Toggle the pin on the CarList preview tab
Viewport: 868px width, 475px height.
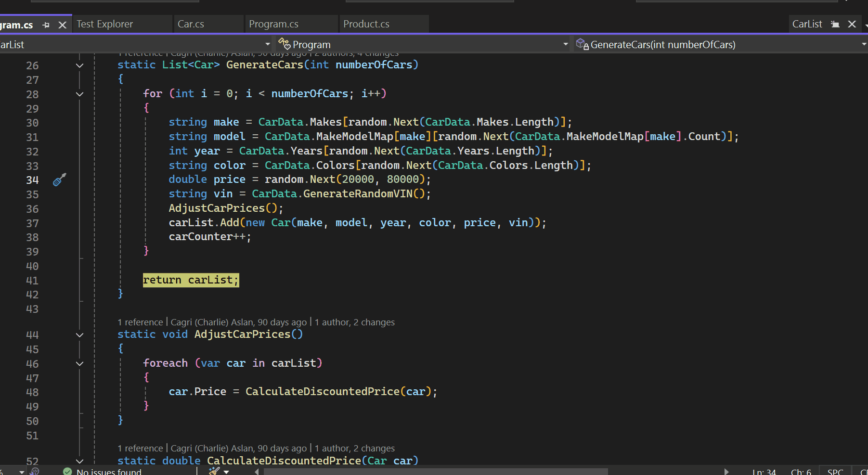[835, 24]
